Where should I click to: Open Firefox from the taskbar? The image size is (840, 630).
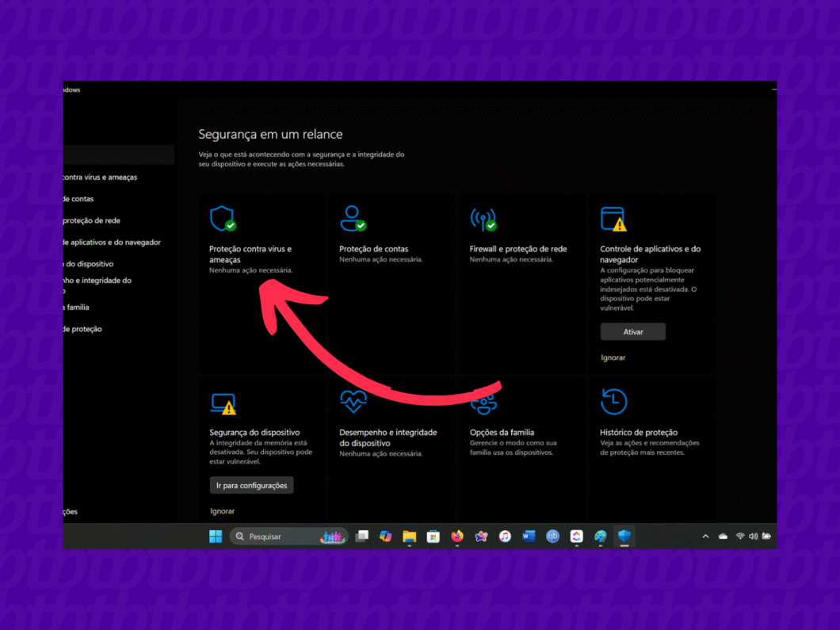pyautogui.click(x=457, y=536)
